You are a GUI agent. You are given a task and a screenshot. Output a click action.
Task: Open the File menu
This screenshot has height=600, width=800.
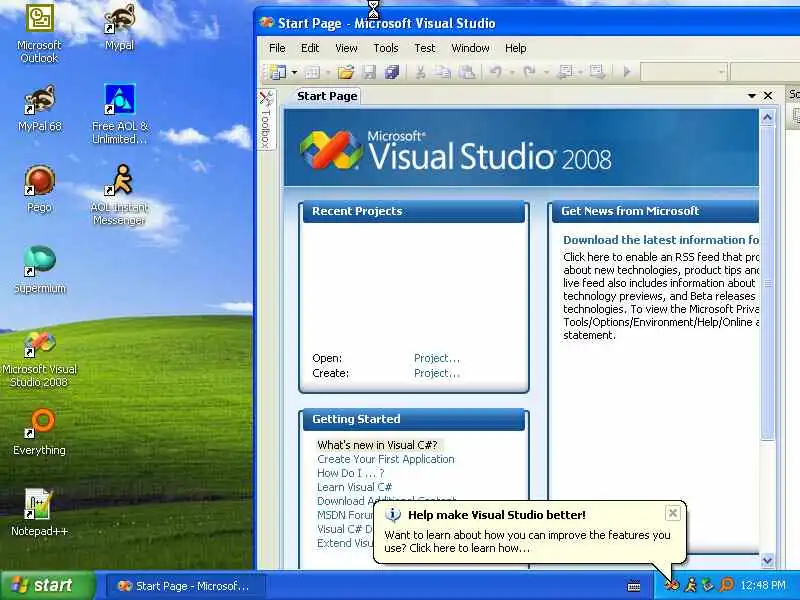277,48
